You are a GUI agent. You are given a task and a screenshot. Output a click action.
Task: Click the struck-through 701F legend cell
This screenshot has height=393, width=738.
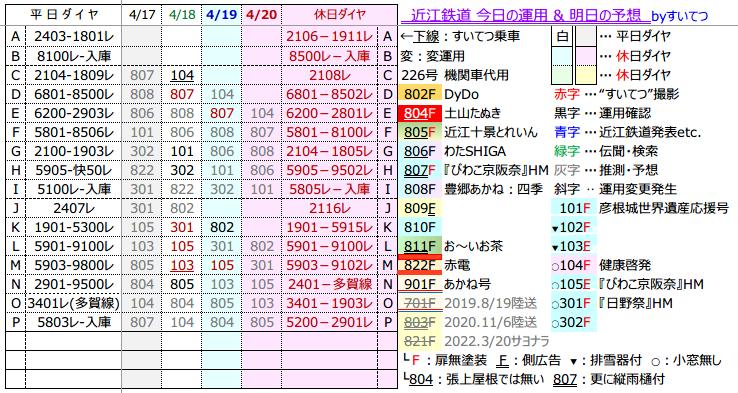(420, 303)
